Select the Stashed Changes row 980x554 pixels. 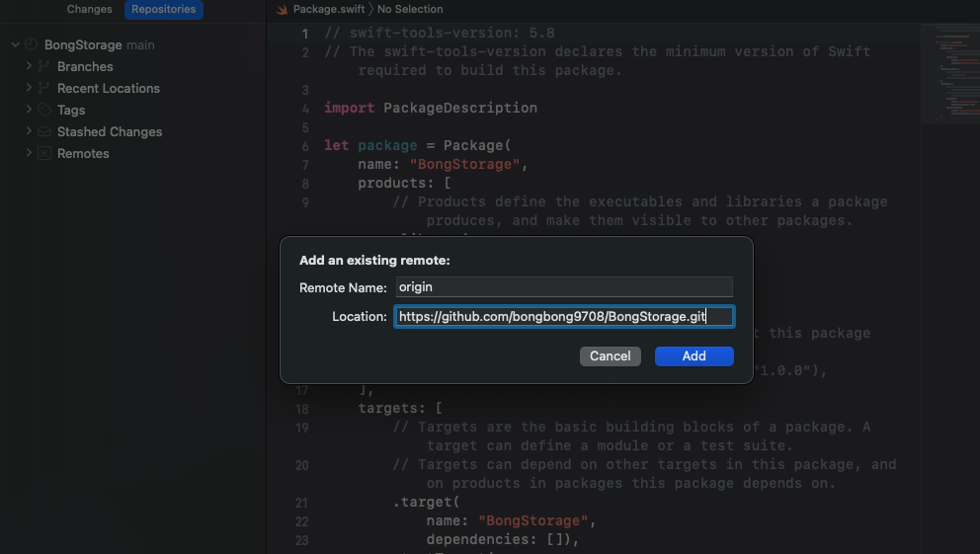click(x=133, y=131)
